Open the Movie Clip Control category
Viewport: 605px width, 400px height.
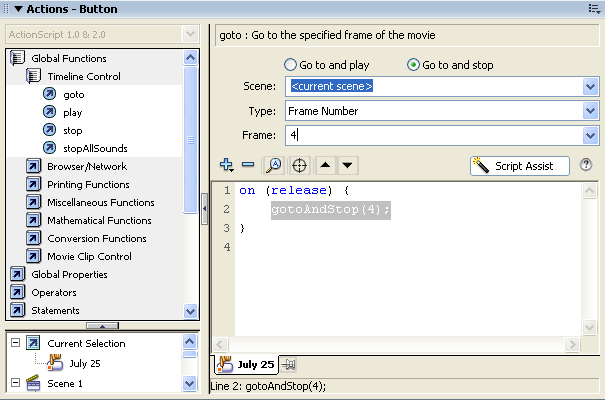point(89,256)
